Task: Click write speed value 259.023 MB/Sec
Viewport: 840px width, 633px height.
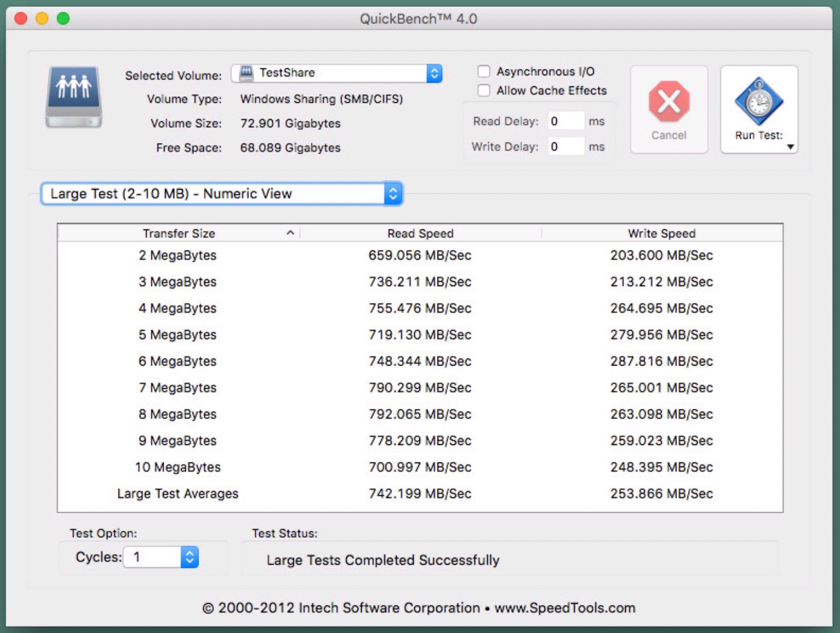Action: coord(662,441)
